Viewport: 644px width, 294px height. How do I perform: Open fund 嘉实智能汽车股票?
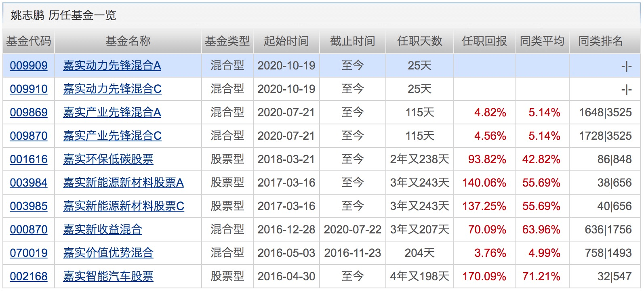[x=108, y=276]
